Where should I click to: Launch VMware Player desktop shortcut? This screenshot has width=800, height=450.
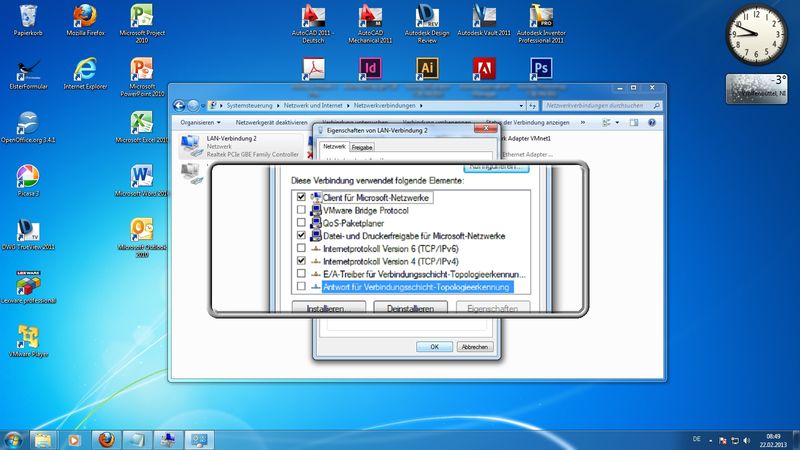[27, 338]
